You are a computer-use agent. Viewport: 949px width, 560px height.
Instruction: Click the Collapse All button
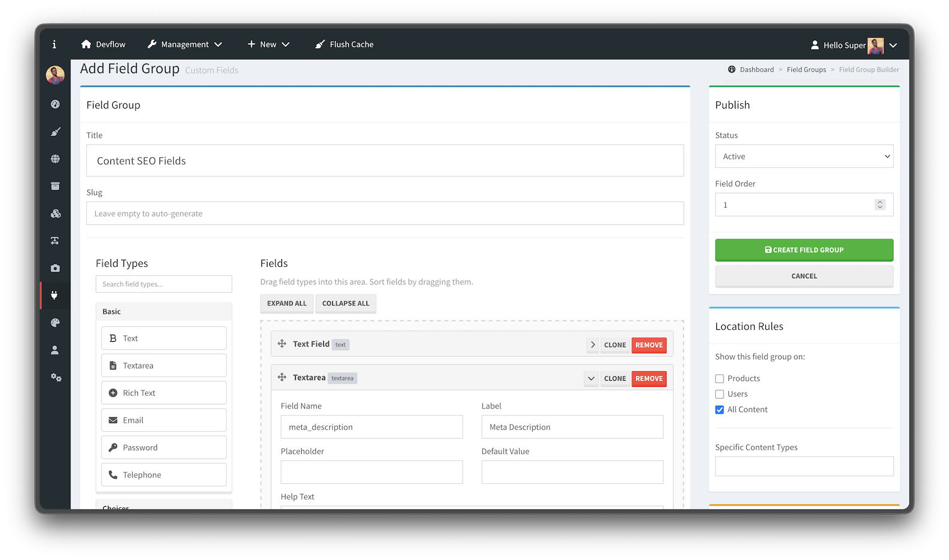pos(346,303)
